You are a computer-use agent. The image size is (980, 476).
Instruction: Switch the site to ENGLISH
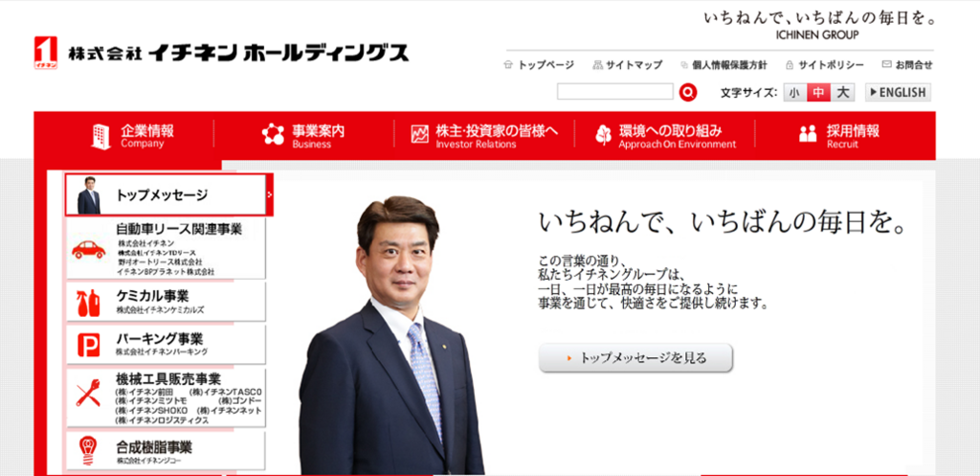[x=898, y=93]
